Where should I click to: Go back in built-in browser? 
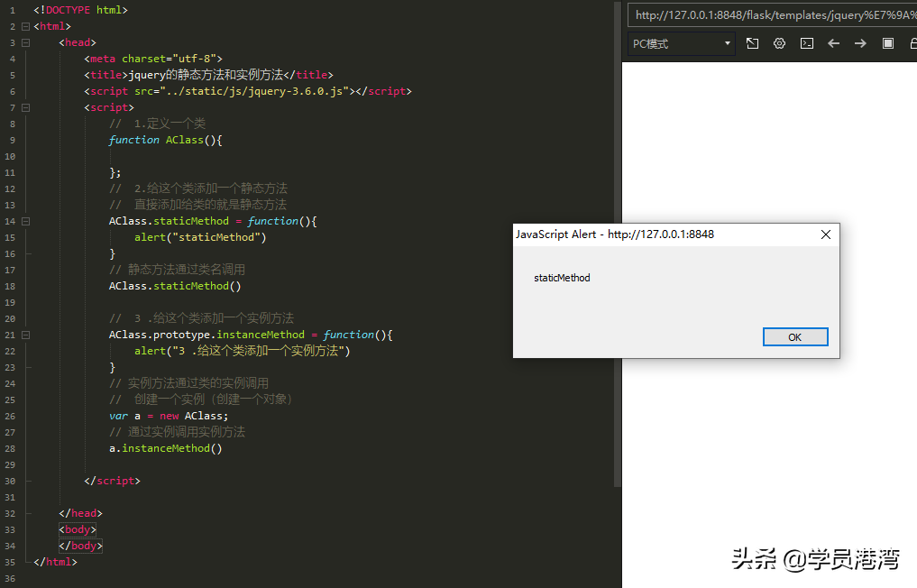click(833, 43)
